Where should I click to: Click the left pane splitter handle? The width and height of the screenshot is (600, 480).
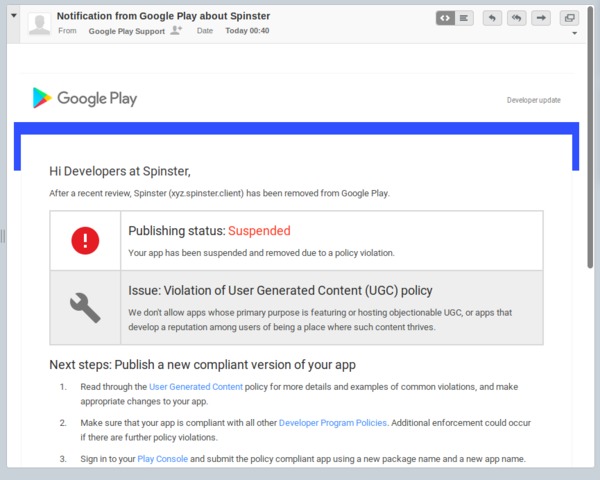click(x=3, y=236)
